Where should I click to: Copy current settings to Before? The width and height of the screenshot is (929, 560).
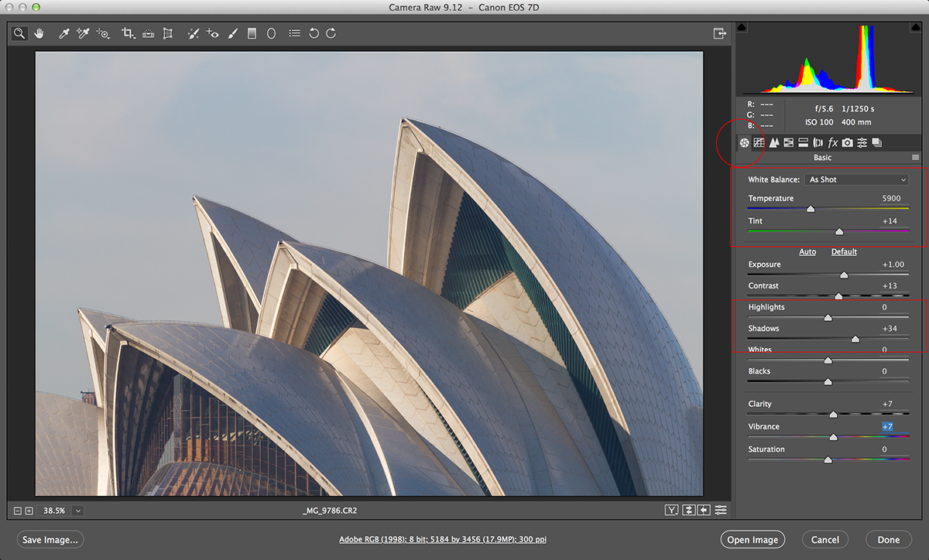(704, 510)
